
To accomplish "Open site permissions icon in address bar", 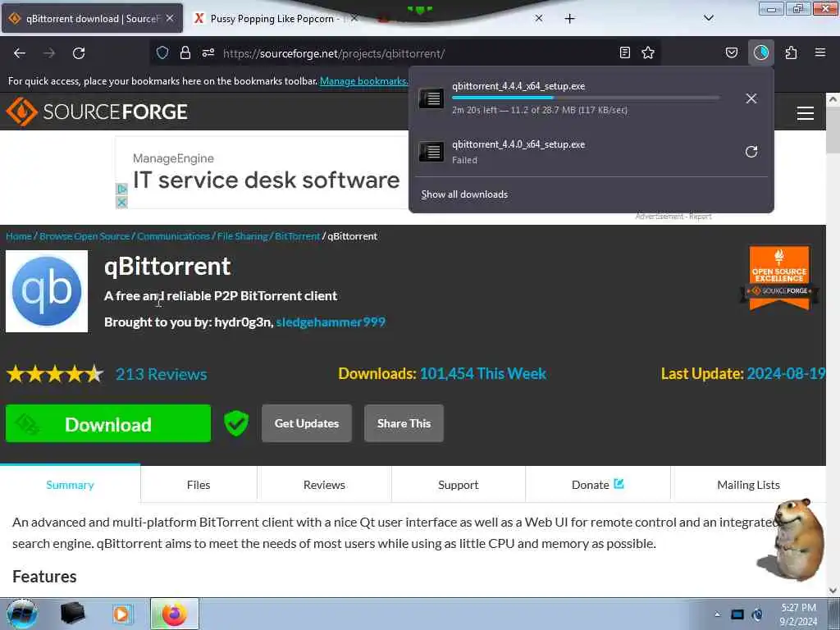I will click(208, 52).
